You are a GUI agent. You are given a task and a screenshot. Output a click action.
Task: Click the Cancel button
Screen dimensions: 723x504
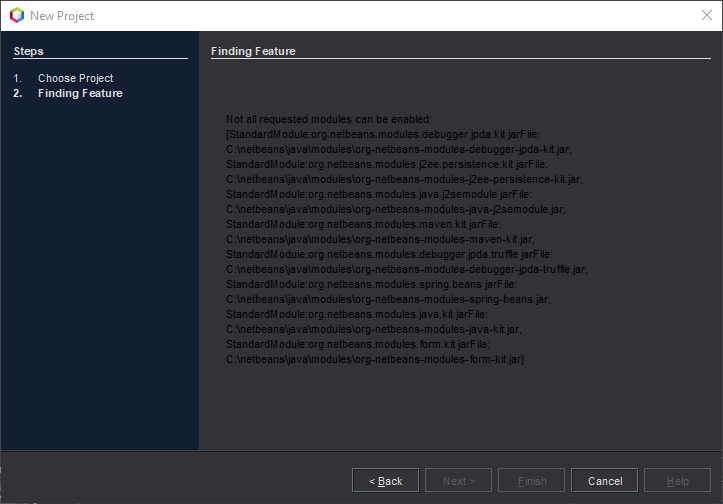pyautogui.click(x=604, y=480)
